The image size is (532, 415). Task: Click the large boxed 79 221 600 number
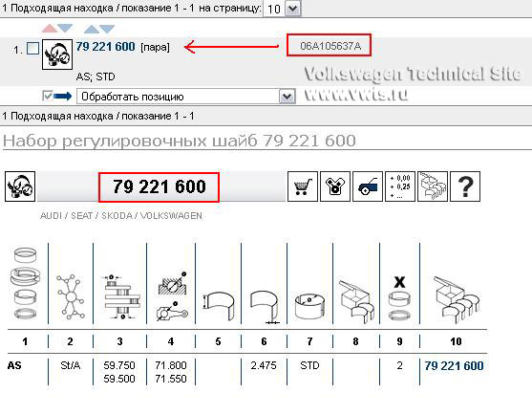160,187
